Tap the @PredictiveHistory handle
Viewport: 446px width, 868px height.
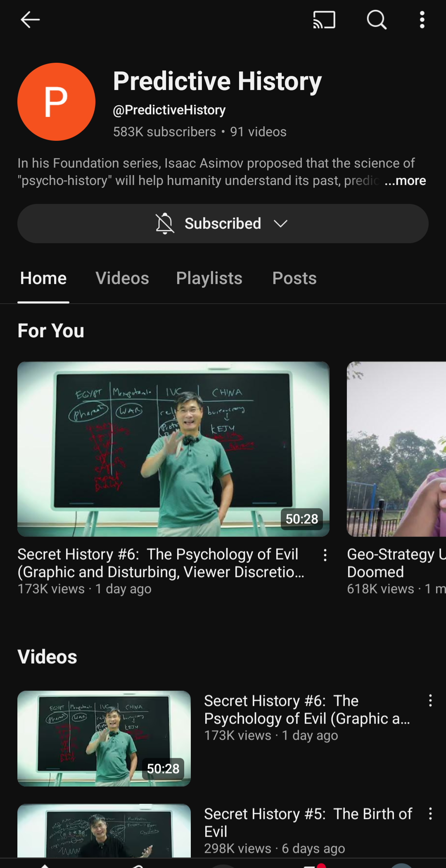tap(169, 110)
